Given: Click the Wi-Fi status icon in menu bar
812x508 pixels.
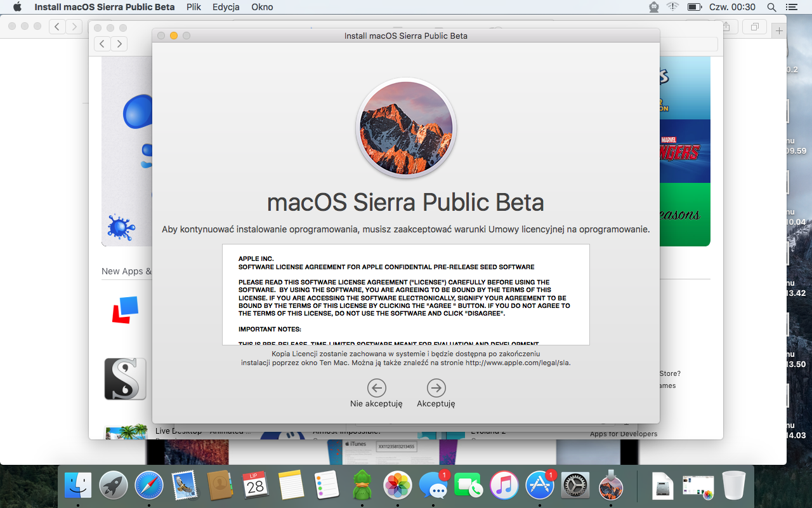Looking at the screenshot, I should tap(672, 7).
